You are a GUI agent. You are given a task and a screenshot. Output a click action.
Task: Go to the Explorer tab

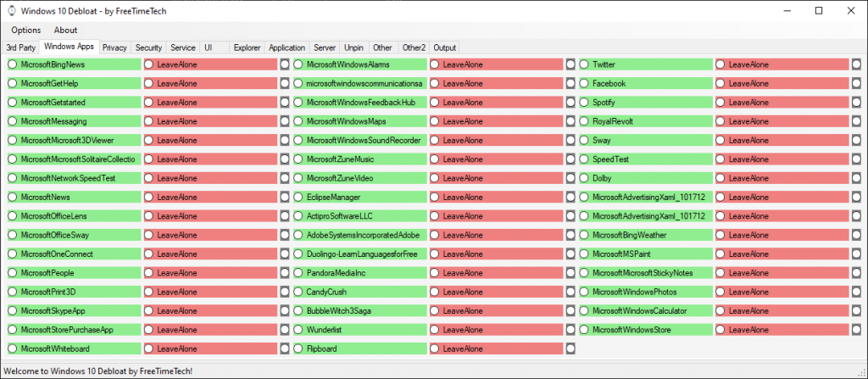click(x=247, y=47)
